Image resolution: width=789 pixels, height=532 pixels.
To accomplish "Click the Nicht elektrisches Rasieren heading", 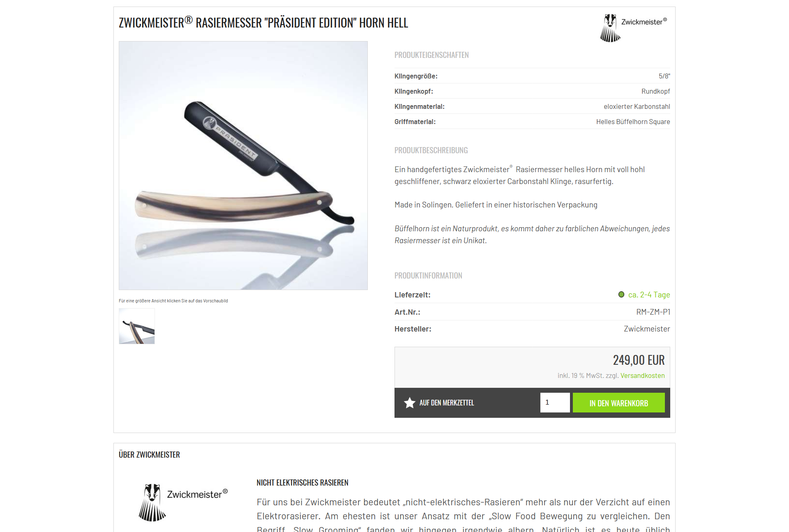I will pos(302,483).
